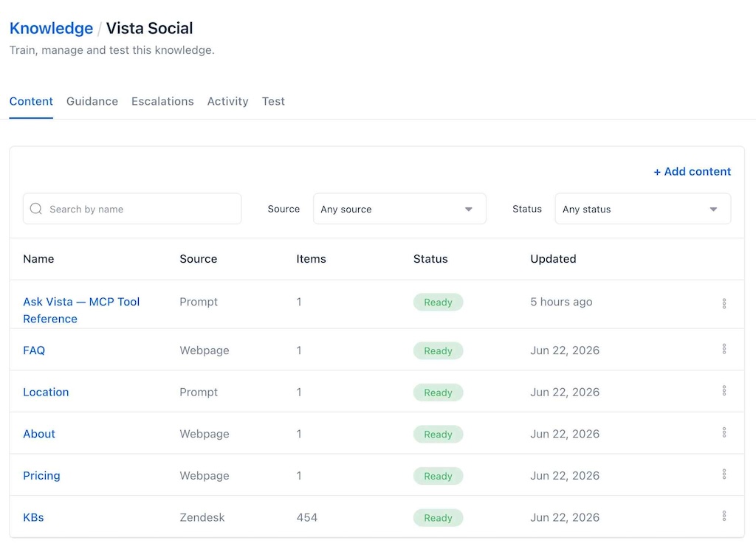This screenshot has width=756, height=546.
Task: Open the Location content item
Action: point(46,393)
